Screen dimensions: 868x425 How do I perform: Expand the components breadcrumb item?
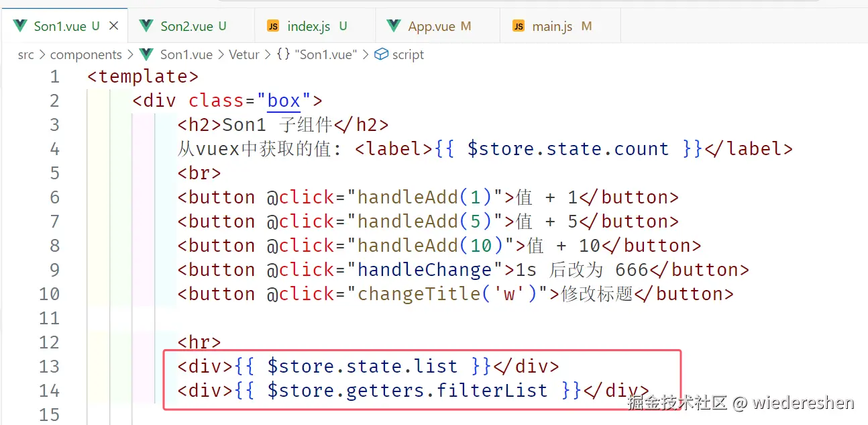[x=87, y=54]
